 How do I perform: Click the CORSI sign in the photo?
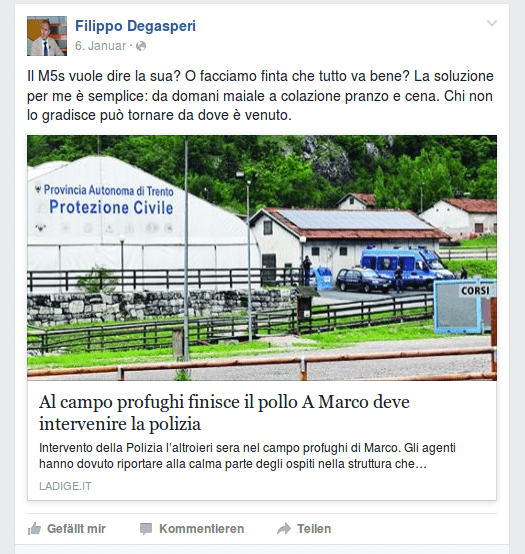475,291
